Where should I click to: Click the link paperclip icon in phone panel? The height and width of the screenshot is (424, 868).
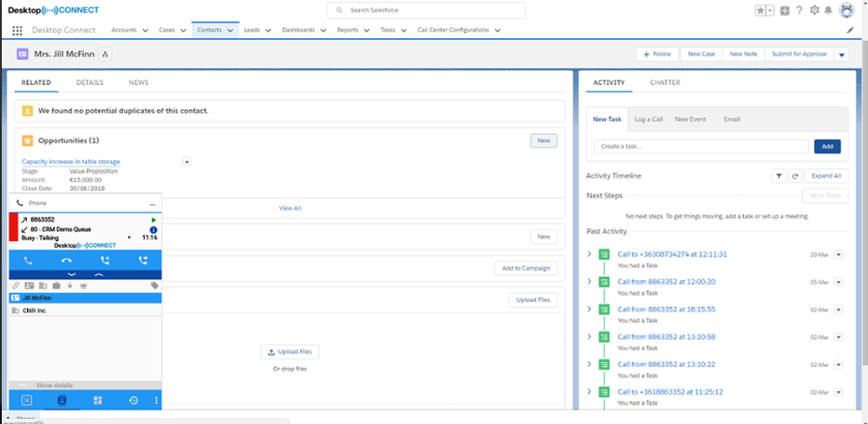pyautogui.click(x=16, y=286)
